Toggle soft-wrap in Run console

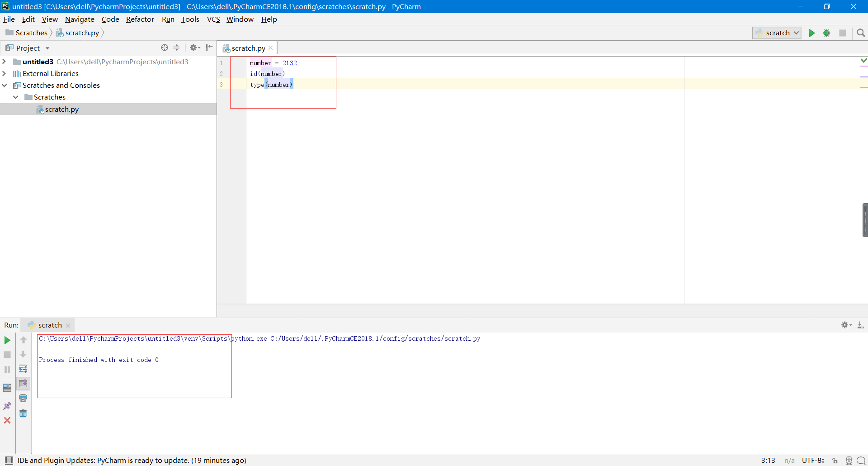click(x=23, y=369)
